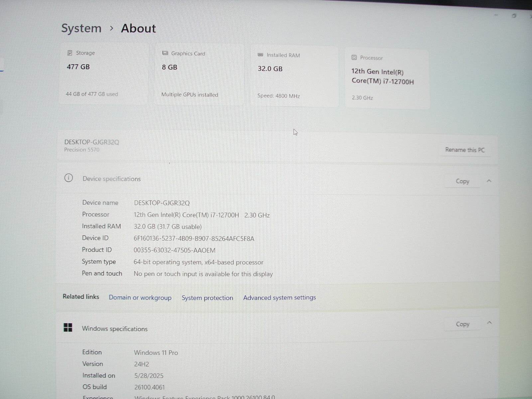Collapse the Device specifications section
The image size is (532, 399).
coord(489,181)
